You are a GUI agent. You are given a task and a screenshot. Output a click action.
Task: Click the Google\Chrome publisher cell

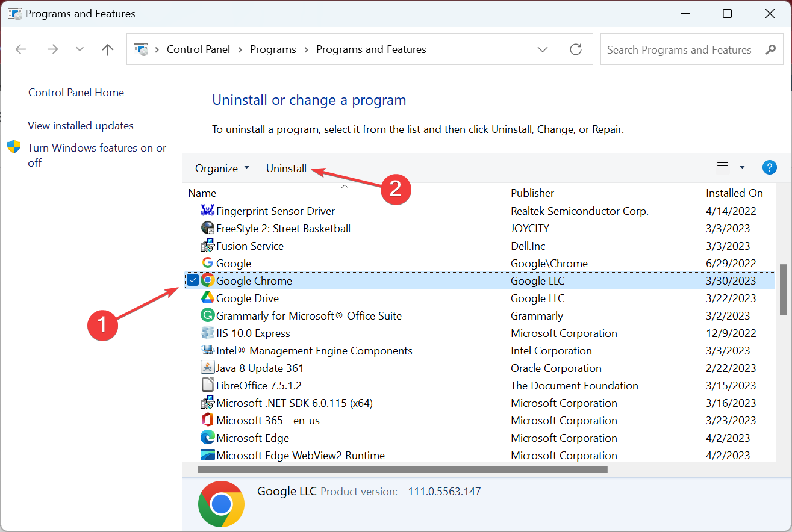pyautogui.click(x=549, y=263)
